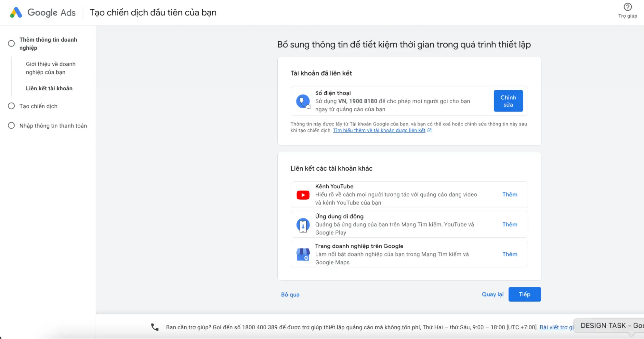The height and width of the screenshot is (339, 644).
Task: Select the Thêm thông tin doanh nghiệp step circle
Action: [x=11, y=44]
